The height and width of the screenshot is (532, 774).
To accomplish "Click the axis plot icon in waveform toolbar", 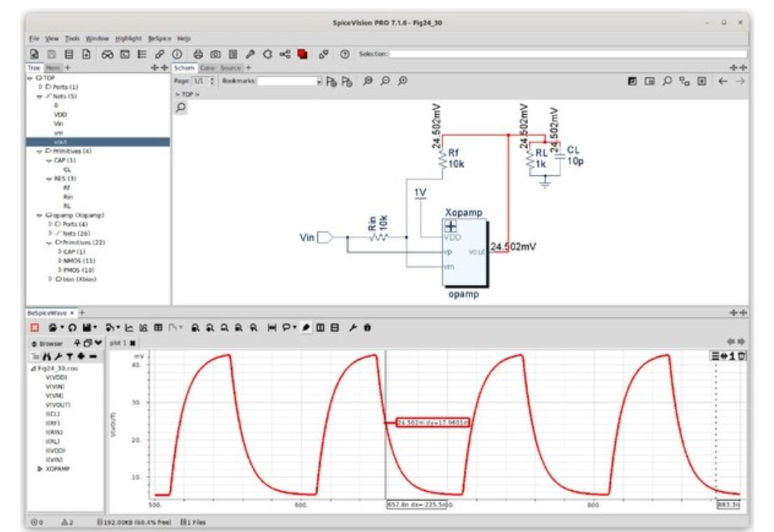I will 129,327.
